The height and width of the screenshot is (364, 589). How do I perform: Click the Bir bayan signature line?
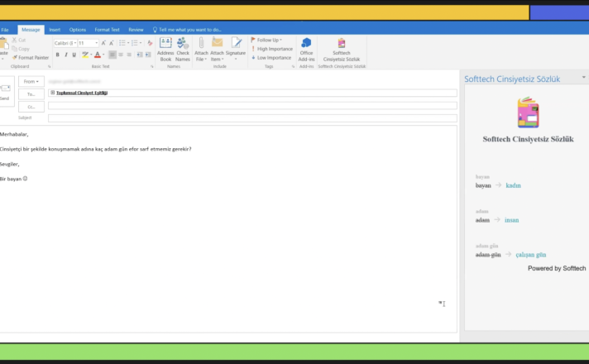click(13, 179)
